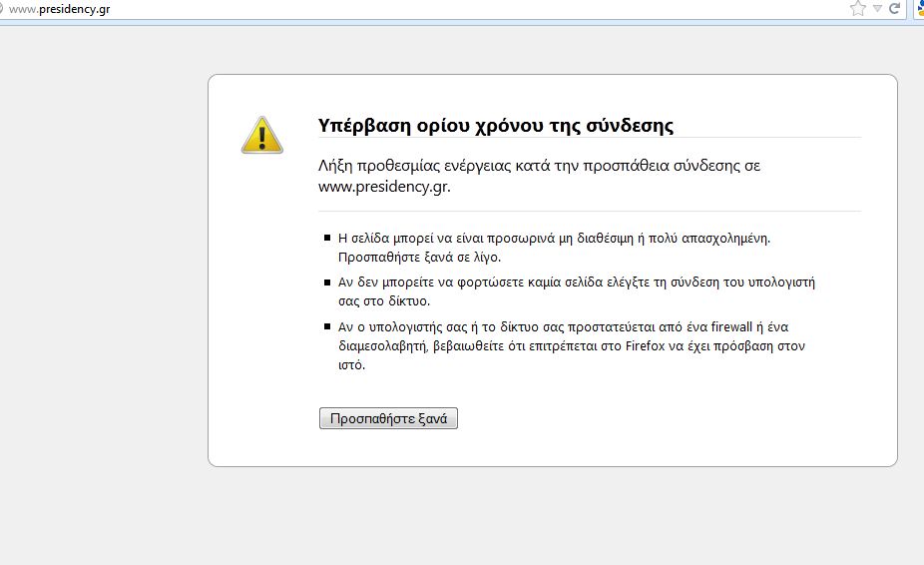Click the search engine icon beside the address bar
The width and height of the screenshot is (924, 565).
click(x=918, y=9)
